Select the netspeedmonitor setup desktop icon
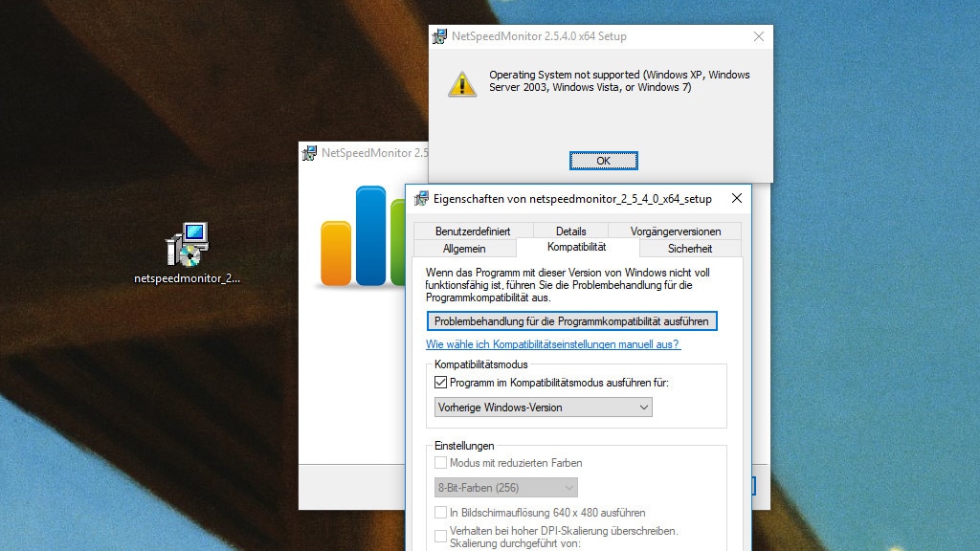This screenshot has height=551, width=980. [x=187, y=245]
